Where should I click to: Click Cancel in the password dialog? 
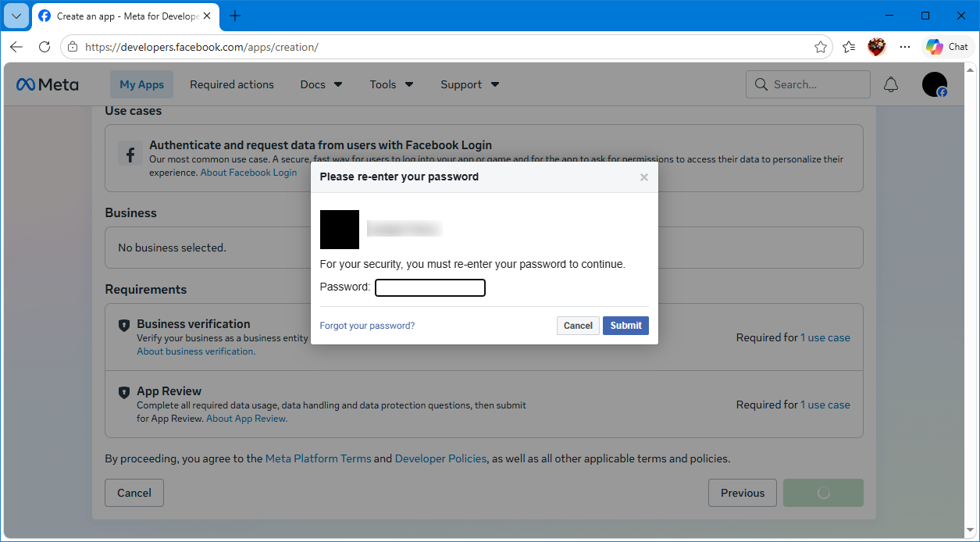pos(578,326)
